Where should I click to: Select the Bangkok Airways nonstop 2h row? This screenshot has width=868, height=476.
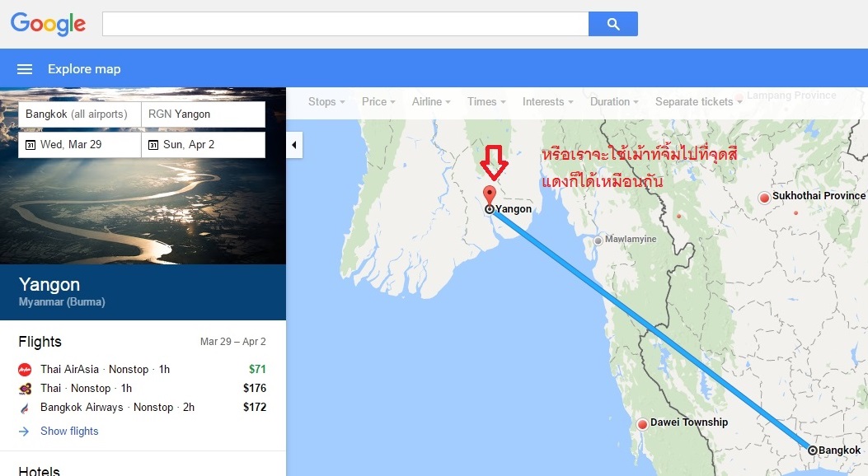(143, 408)
